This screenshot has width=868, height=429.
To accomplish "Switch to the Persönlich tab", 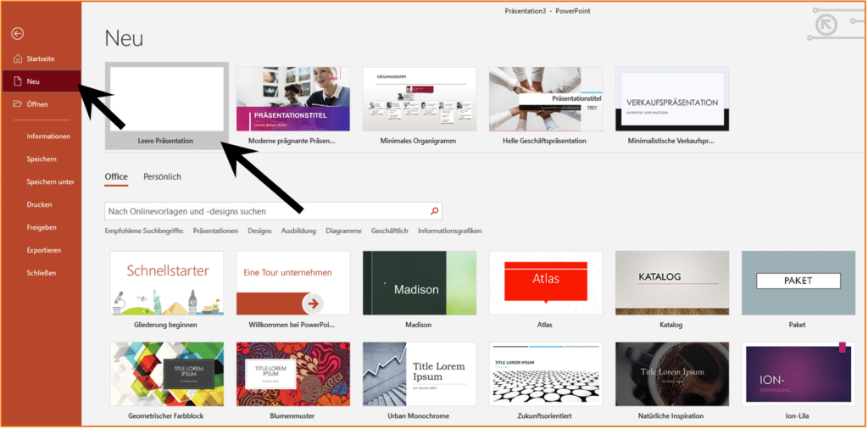I will pos(162,176).
